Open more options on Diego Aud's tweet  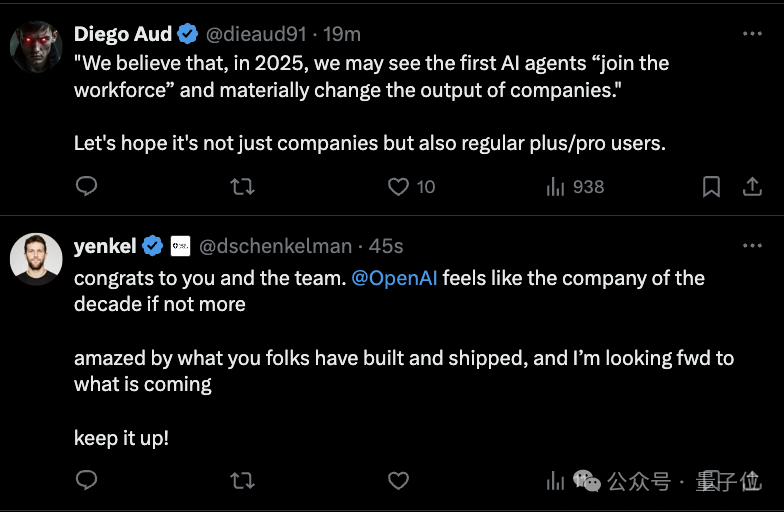point(752,34)
